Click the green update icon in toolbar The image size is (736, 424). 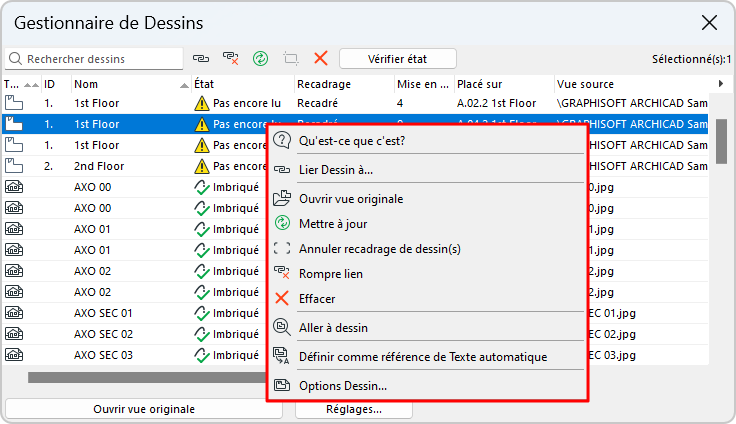click(x=260, y=59)
